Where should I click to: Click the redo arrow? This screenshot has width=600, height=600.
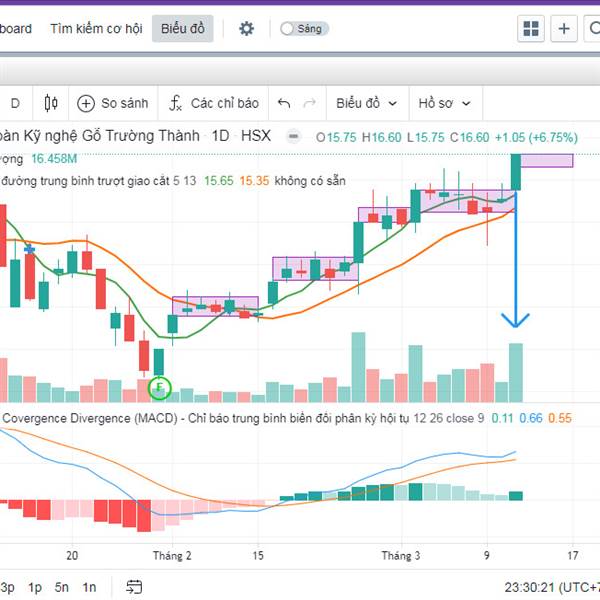tap(310, 103)
